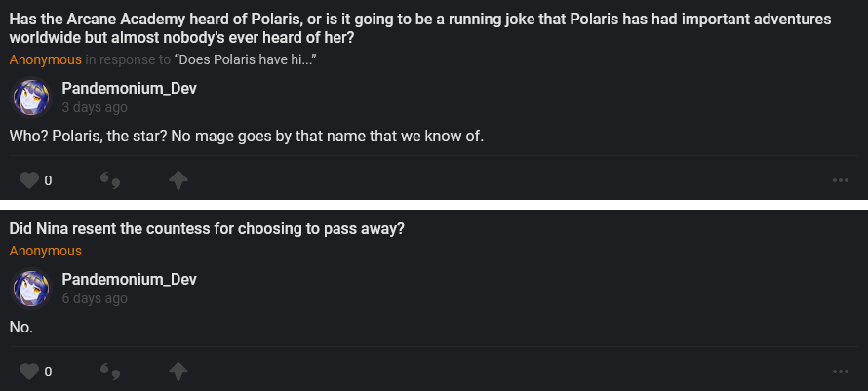Share the Polaris answer using the arrow icon
Viewport: 868px width, 391px height.
pyautogui.click(x=178, y=180)
